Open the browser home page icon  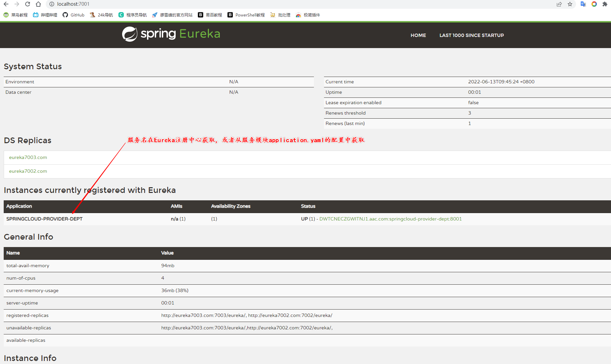(x=38, y=4)
